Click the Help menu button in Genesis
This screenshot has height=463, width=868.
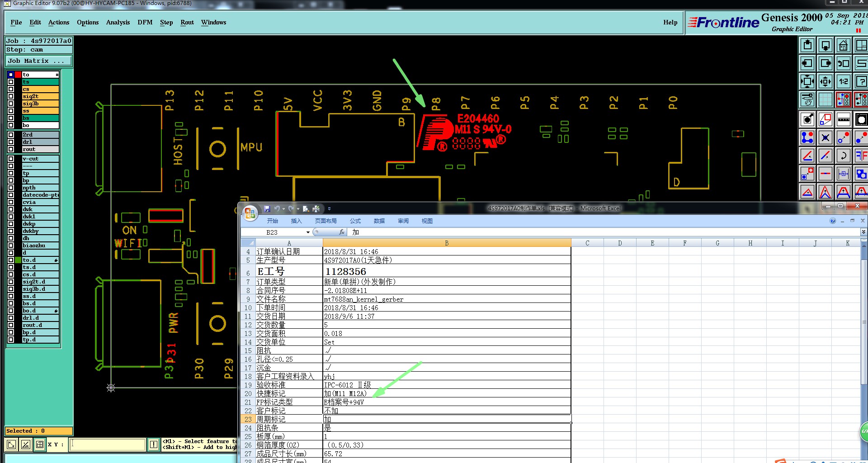(670, 22)
